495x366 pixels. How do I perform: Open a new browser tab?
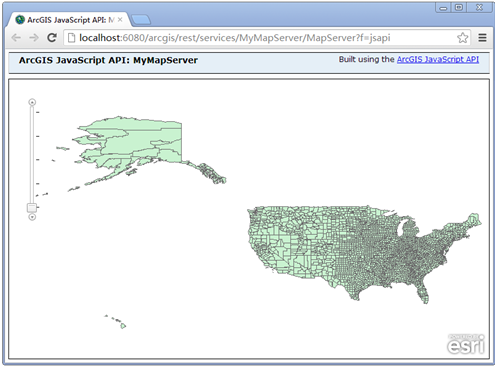pyautogui.click(x=141, y=20)
